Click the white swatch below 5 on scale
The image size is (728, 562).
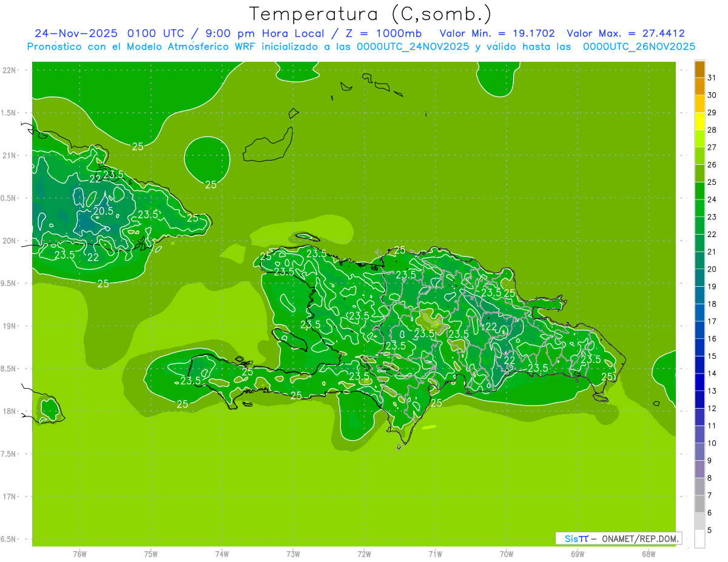click(699, 539)
